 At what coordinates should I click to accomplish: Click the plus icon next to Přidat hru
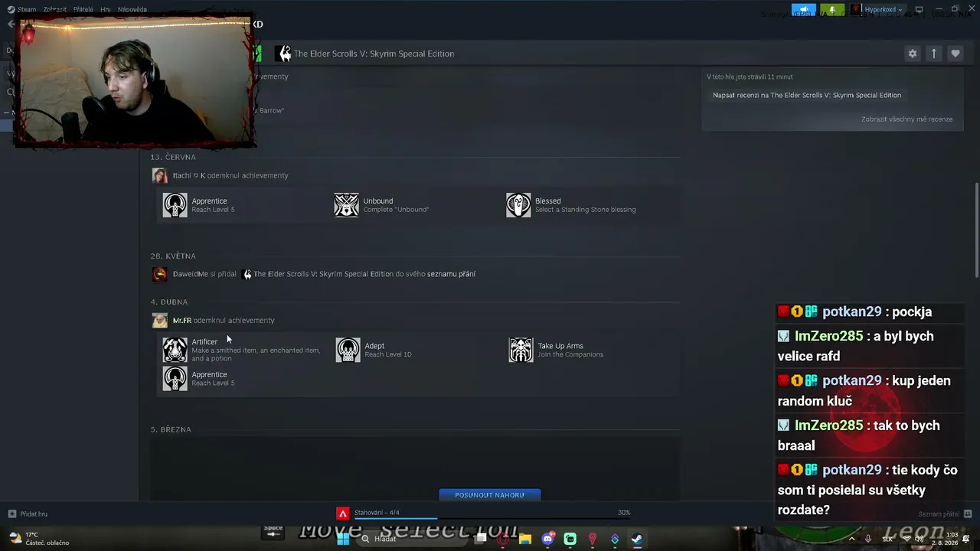coord(11,514)
